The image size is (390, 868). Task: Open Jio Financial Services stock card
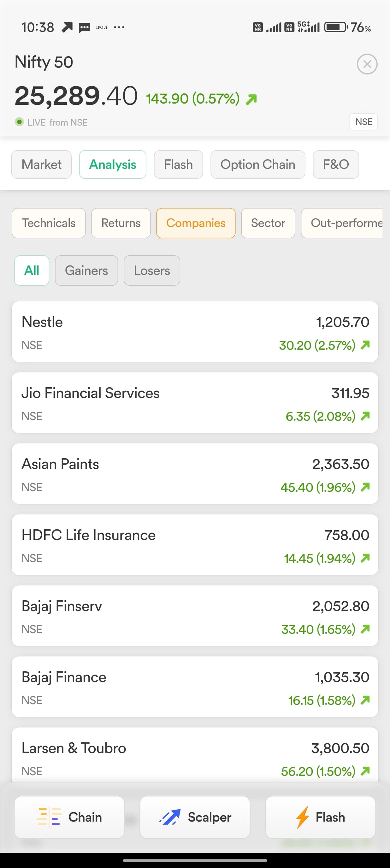[x=195, y=403]
